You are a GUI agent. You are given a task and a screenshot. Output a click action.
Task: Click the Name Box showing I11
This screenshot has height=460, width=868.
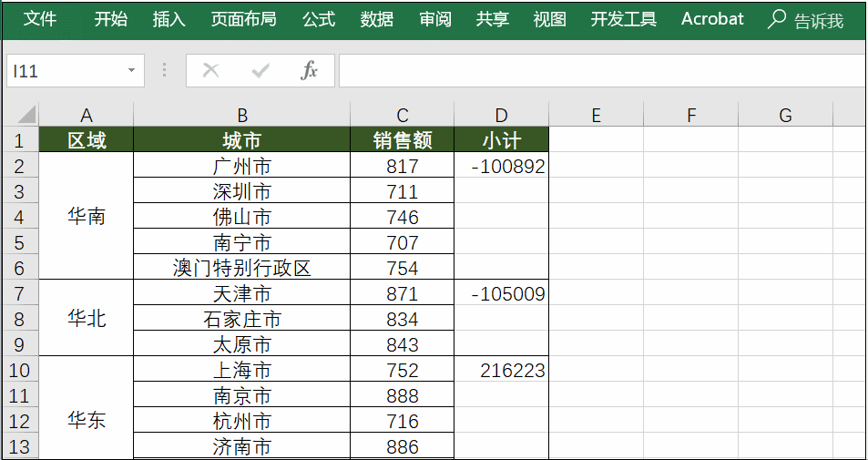76,70
